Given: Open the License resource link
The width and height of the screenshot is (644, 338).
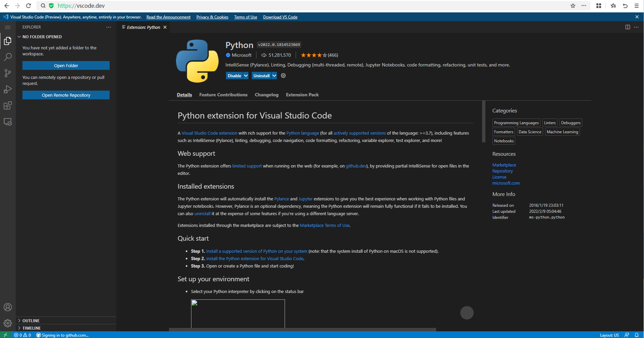Looking at the screenshot, I should click(x=499, y=177).
